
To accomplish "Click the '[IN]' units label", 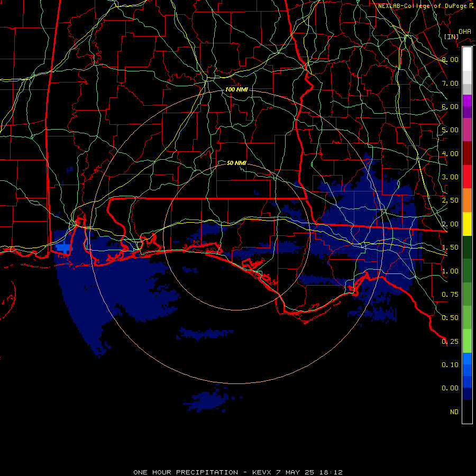I will [x=451, y=36].
